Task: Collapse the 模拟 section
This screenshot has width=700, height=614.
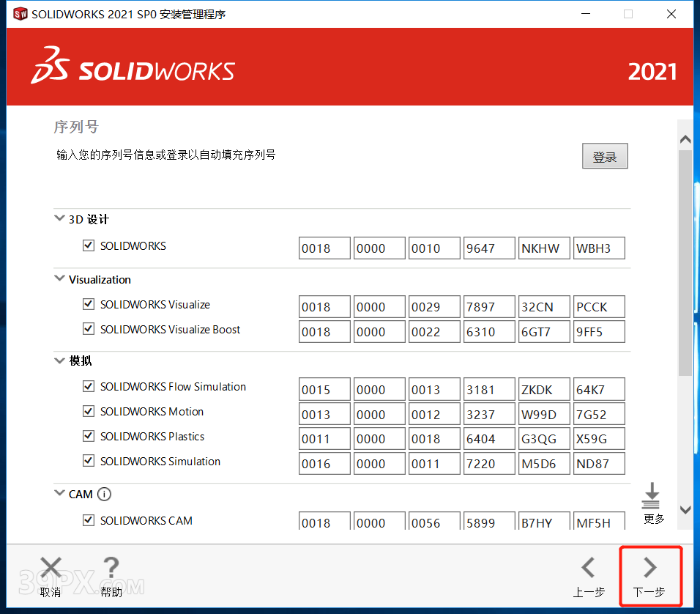Action: click(x=59, y=360)
